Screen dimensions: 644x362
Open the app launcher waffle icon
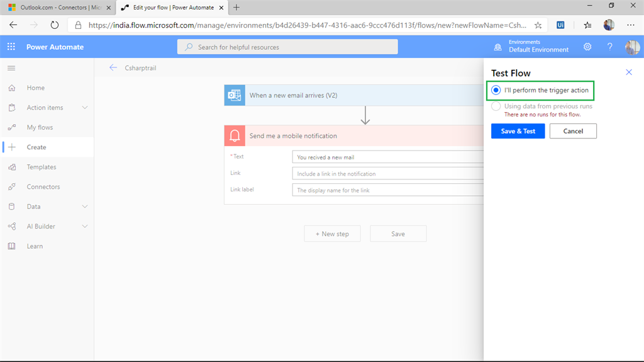pyautogui.click(x=11, y=47)
